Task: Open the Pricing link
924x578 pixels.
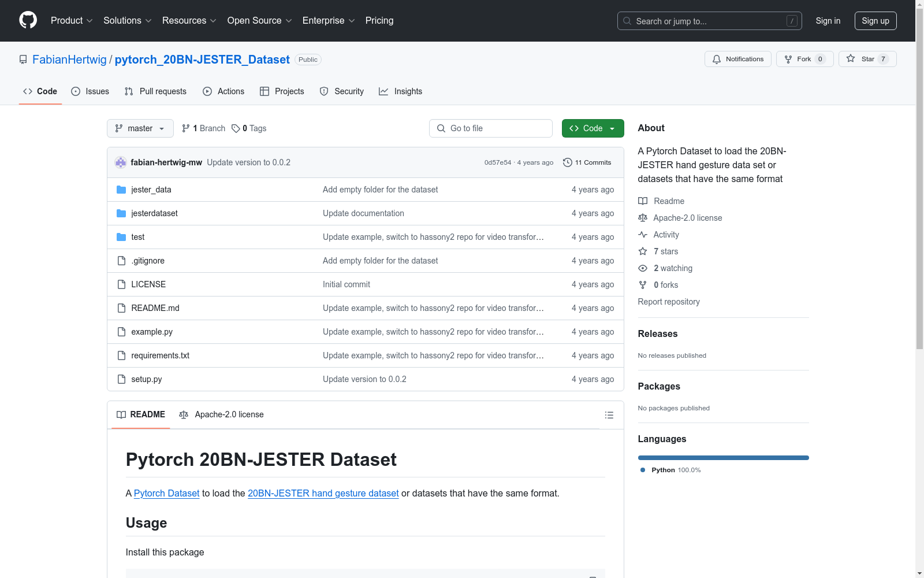Action: 379,20
